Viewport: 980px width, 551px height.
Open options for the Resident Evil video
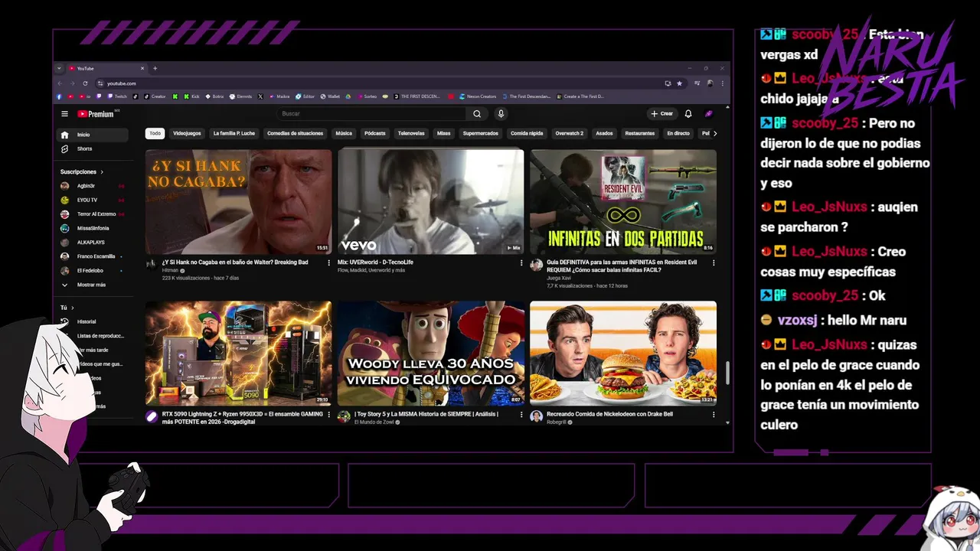click(714, 262)
